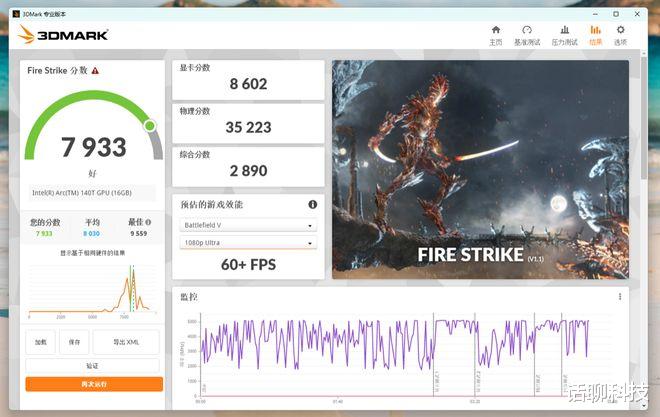Click the main score 7 933
The height and width of the screenshot is (417, 660).
click(93, 147)
